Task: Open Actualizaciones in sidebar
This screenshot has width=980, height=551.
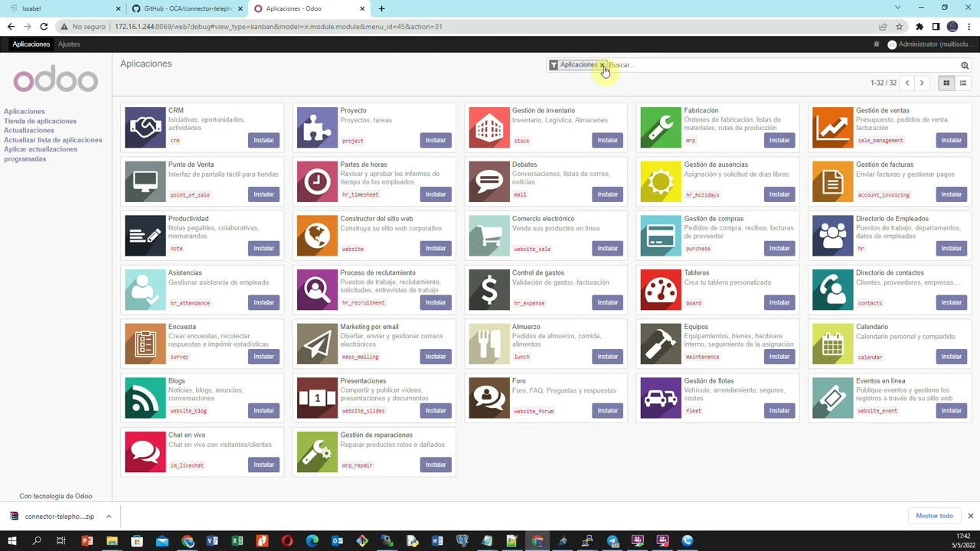Action: 29,130
